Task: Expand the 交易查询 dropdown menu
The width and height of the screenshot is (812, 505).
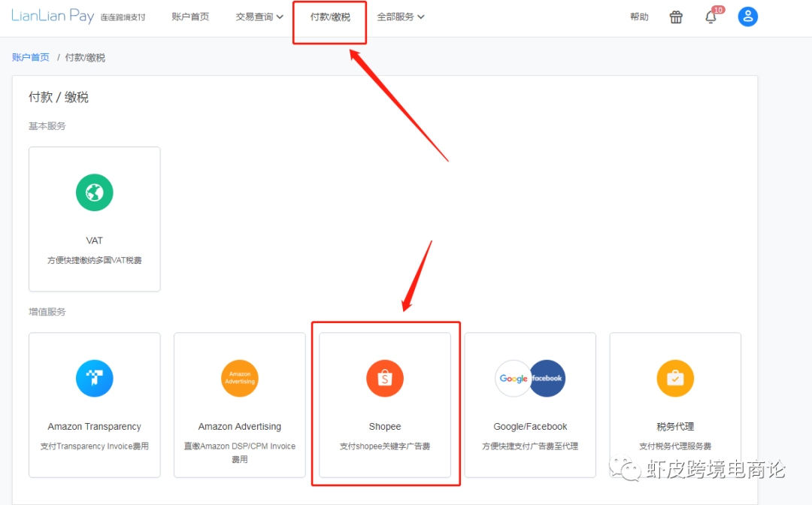Action: click(x=259, y=17)
